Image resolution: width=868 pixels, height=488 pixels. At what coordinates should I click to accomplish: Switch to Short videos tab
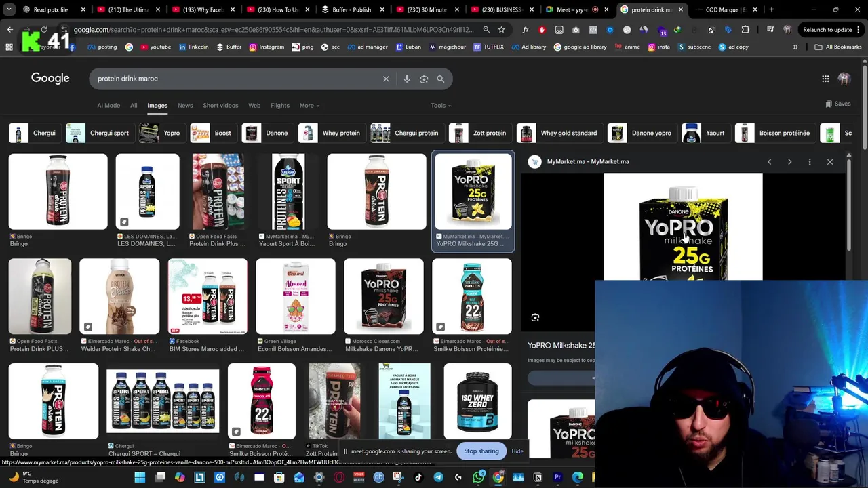click(x=220, y=105)
